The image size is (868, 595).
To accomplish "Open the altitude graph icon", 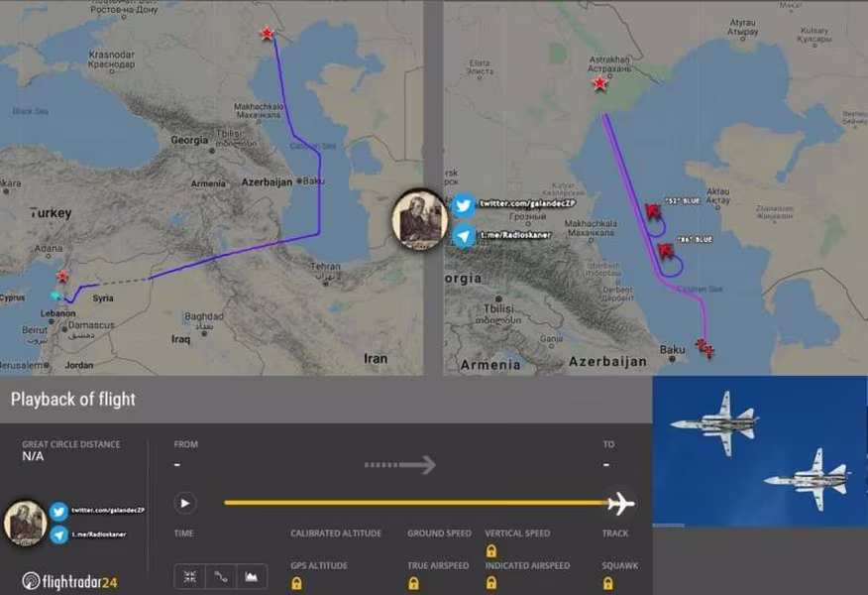I will pos(252,577).
